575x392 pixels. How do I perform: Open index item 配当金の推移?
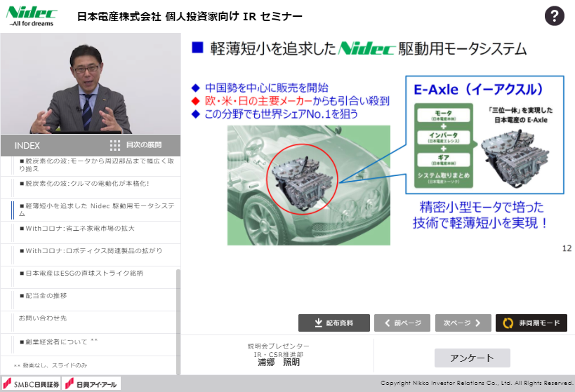coord(88,299)
